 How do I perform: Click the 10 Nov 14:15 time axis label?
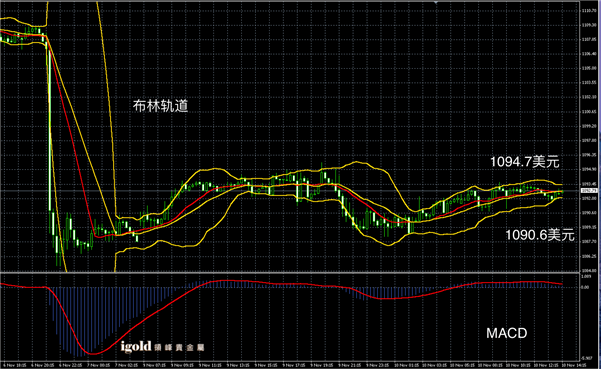click(x=574, y=365)
